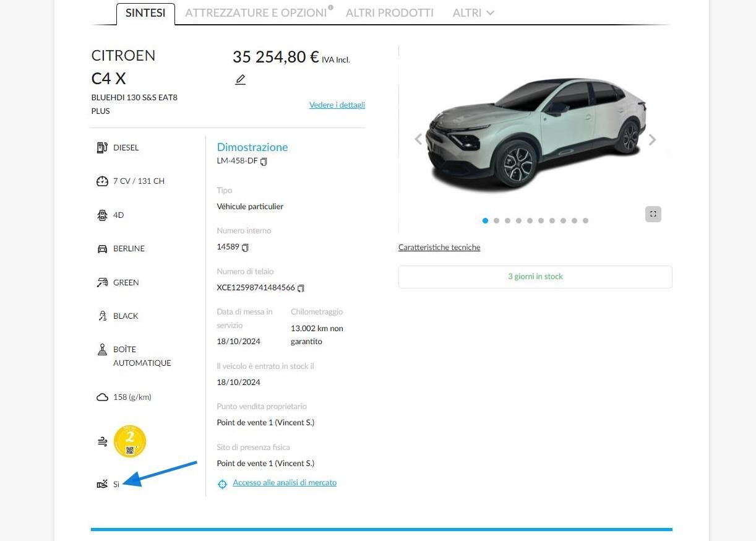Show the next car photo

(652, 140)
